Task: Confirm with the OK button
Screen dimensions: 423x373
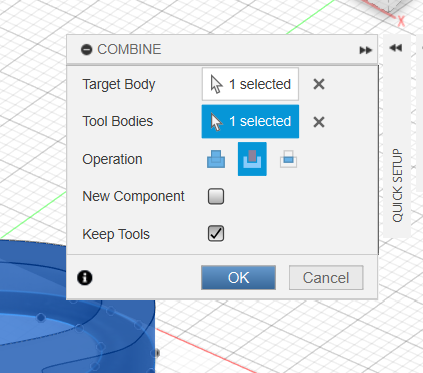Action: click(238, 278)
